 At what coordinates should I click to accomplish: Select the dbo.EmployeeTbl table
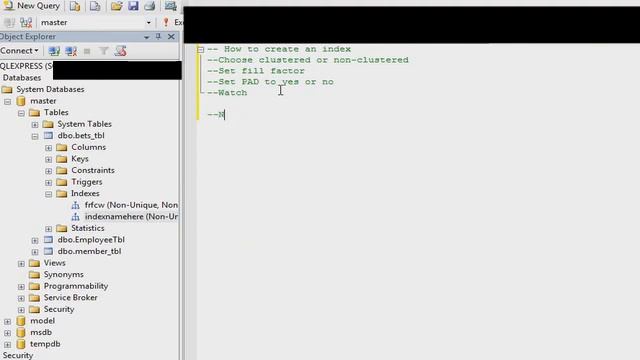coord(91,240)
